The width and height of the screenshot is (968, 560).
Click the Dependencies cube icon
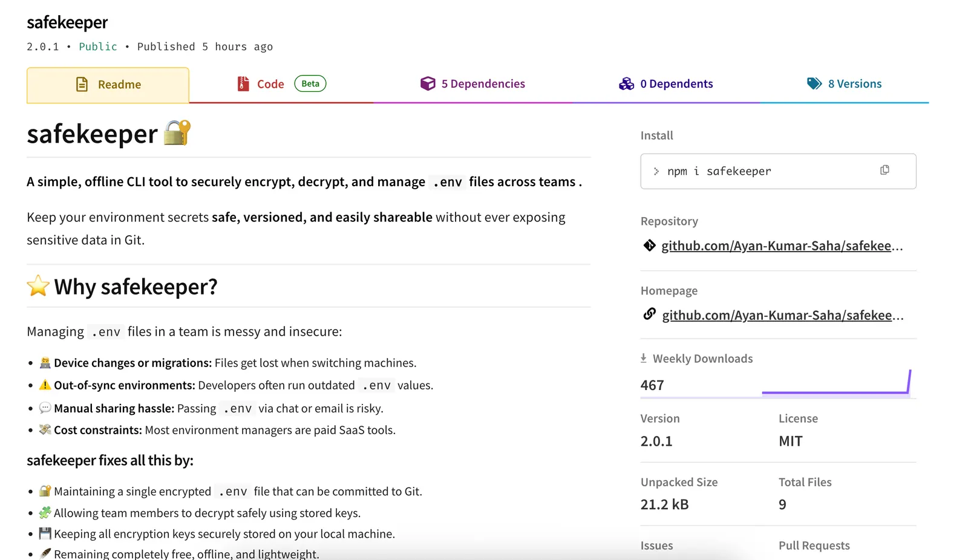(428, 84)
